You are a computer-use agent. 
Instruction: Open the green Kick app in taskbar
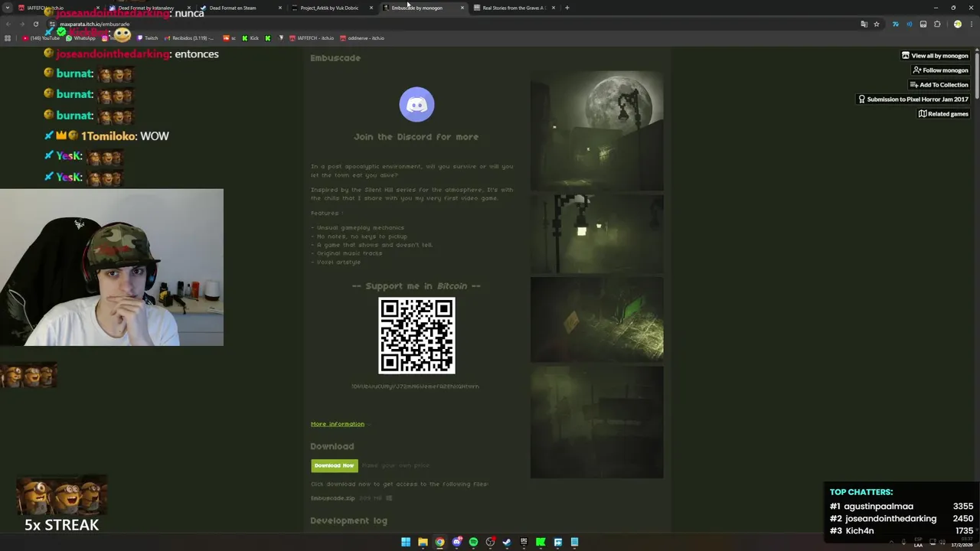point(541,542)
